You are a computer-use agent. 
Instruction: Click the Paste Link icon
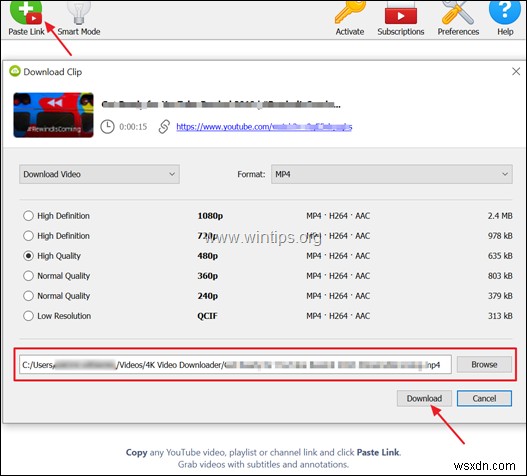point(26,12)
